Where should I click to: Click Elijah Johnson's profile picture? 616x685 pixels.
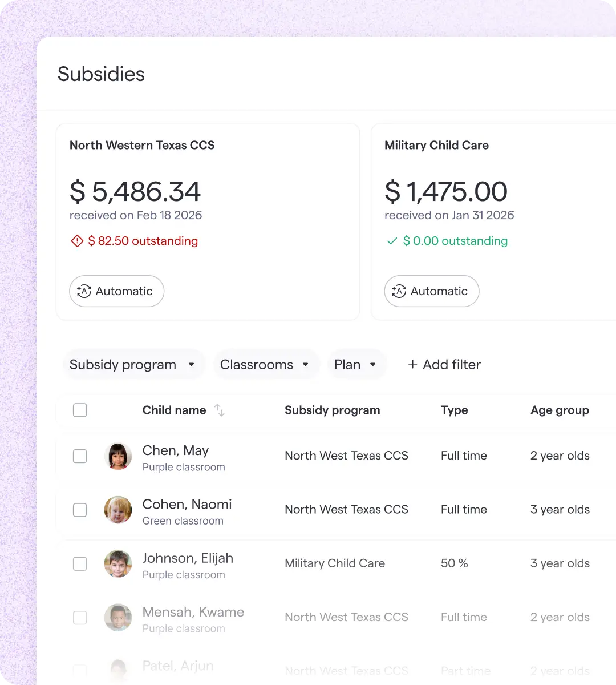click(118, 563)
